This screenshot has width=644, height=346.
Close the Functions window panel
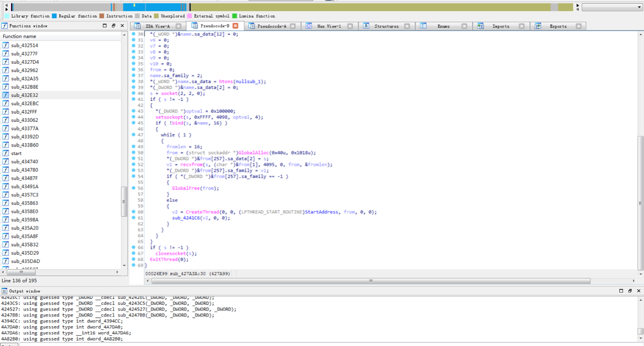pyautogui.click(x=122, y=26)
